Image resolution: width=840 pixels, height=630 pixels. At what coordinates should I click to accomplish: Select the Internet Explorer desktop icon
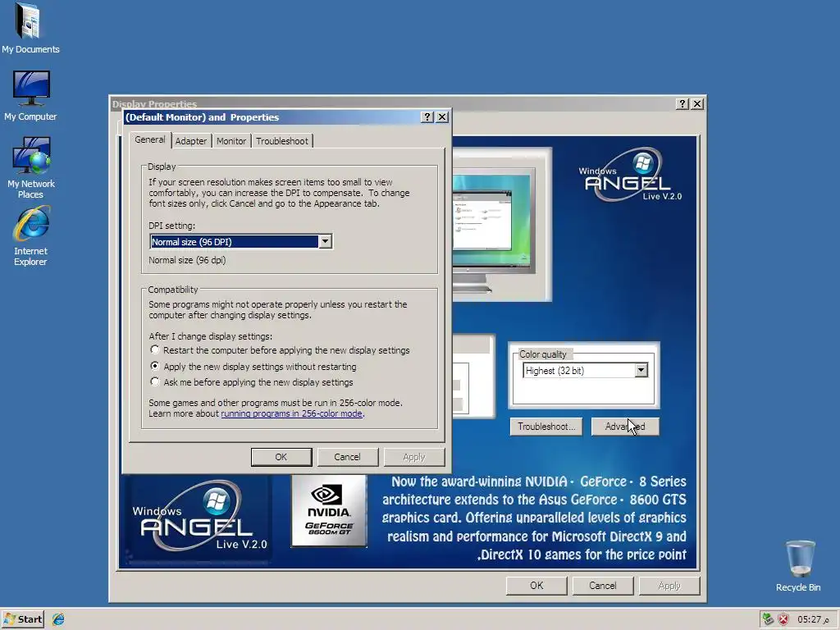[30, 236]
